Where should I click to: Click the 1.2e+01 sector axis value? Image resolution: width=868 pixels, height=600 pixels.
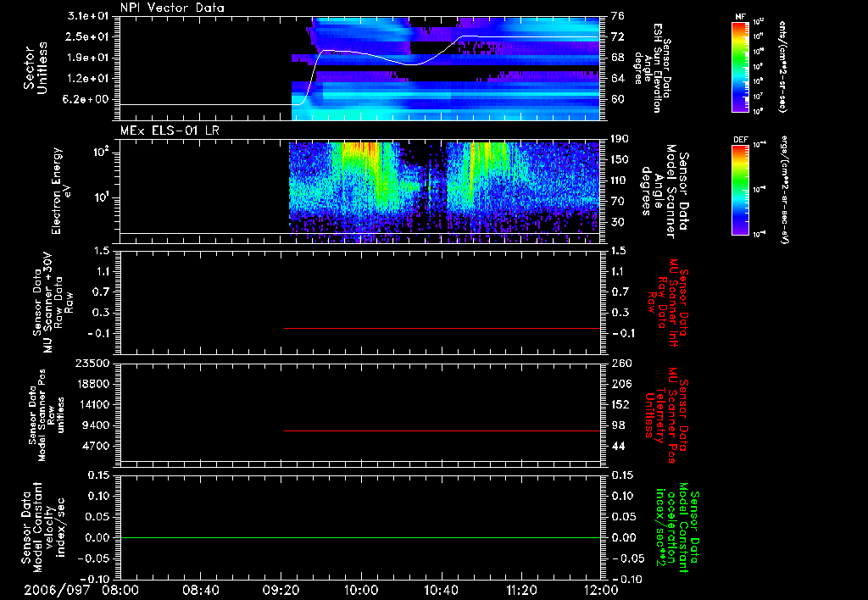[88, 79]
